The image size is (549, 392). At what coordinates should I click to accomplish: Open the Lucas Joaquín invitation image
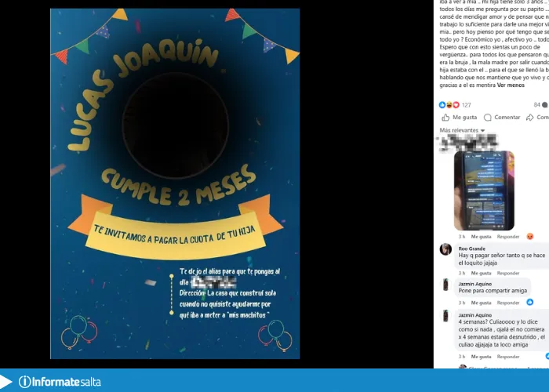pyautogui.click(x=175, y=183)
